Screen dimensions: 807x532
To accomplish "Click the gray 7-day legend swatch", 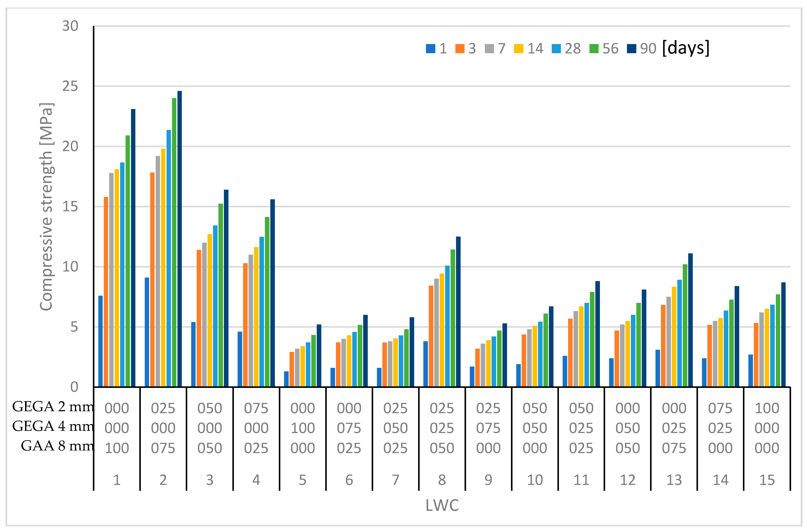I will point(489,49).
